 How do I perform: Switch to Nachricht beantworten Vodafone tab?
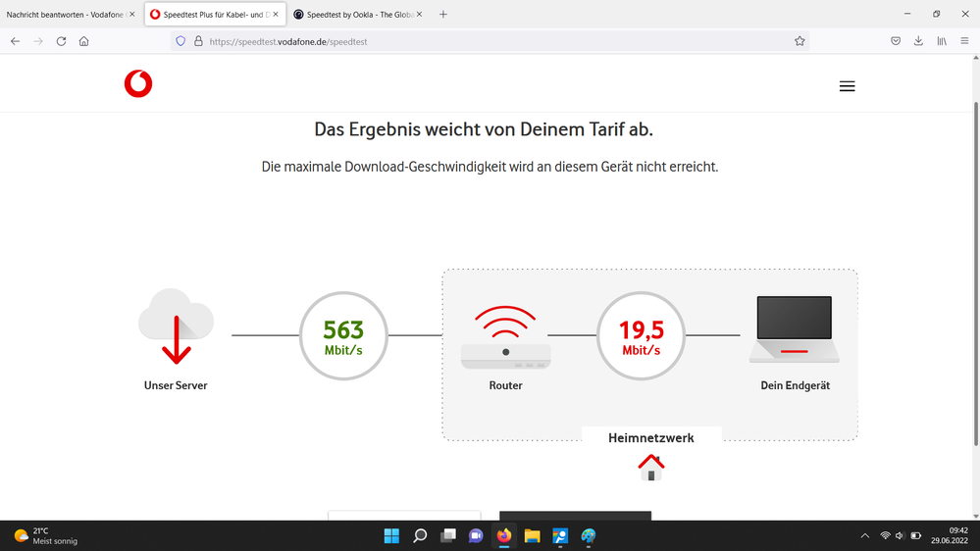coord(65,15)
